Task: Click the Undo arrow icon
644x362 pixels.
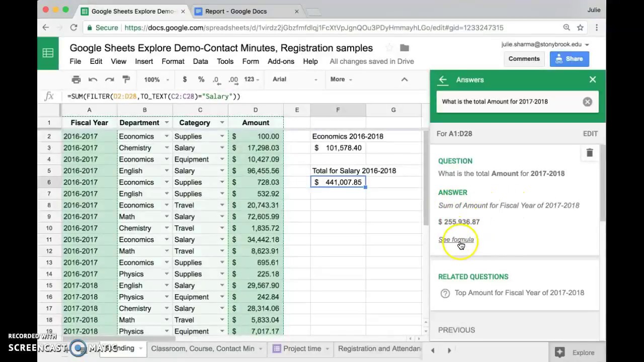Action: 93,79
